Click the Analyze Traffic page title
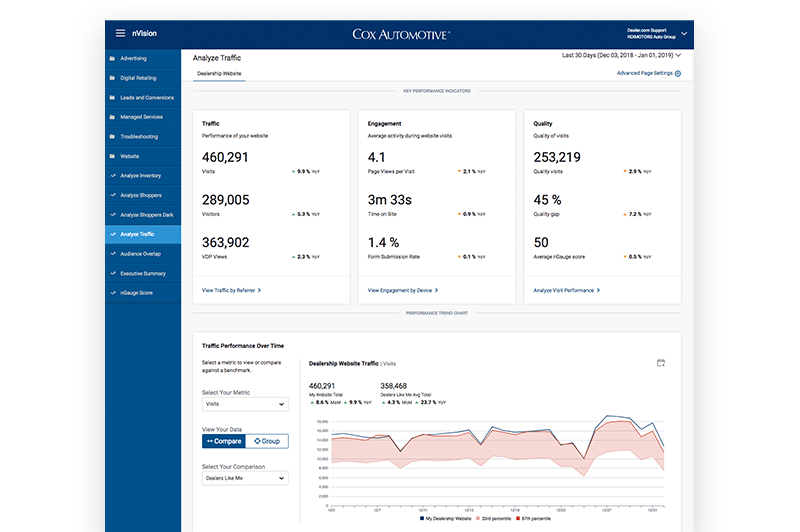This screenshot has width=800, height=532. point(217,58)
